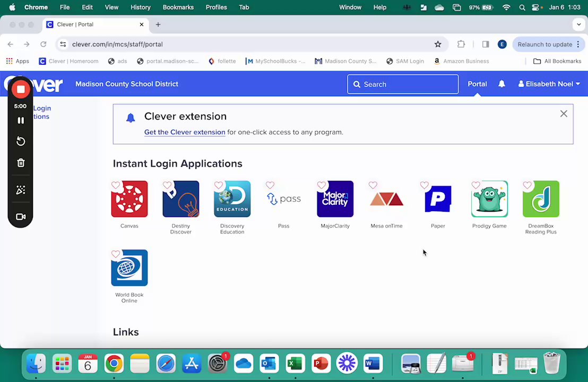Delete the recording with trash icon
The image size is (588, 382).
point(21,163)
